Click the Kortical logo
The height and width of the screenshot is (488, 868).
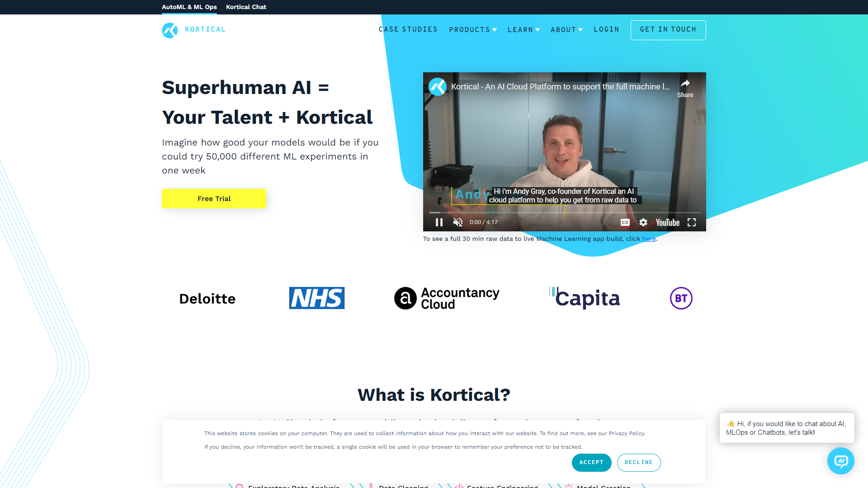[193, 30]
